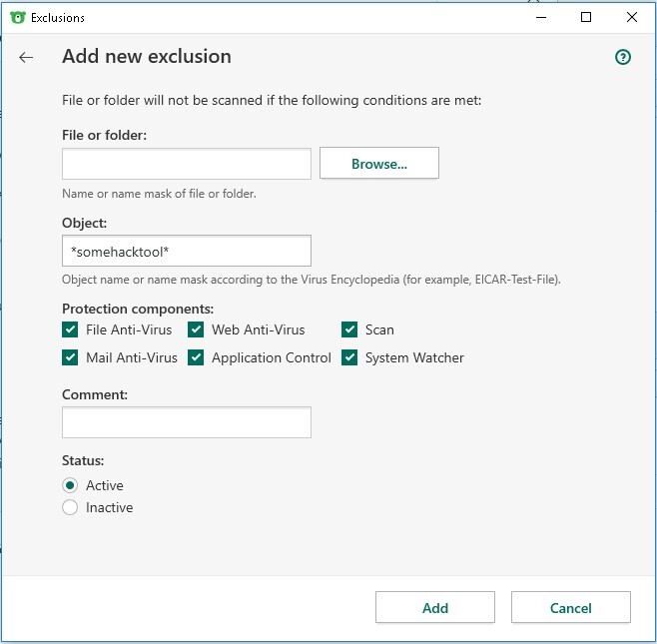Focus the Object name mask field
657x644 pixels.
click(187, 251)
